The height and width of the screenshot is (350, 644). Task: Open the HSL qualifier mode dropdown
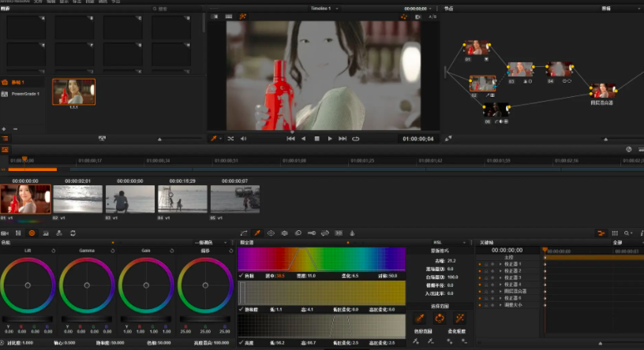(x=450, y=243)
